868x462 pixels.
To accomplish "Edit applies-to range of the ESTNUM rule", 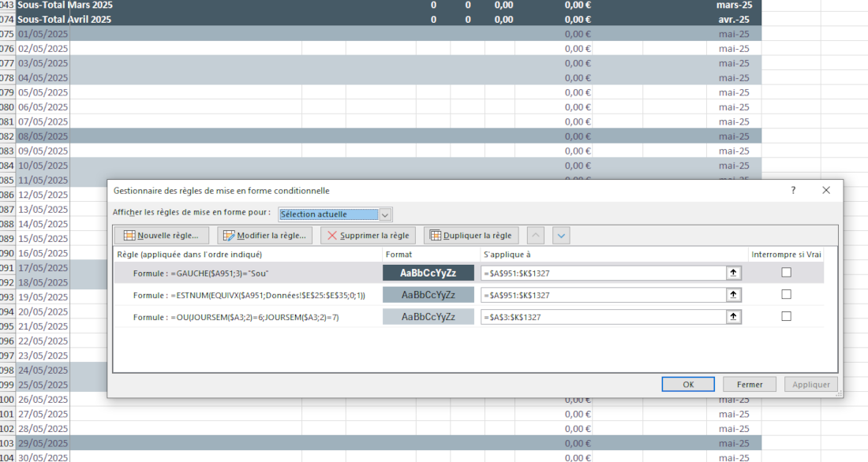I will coord(604,295).
